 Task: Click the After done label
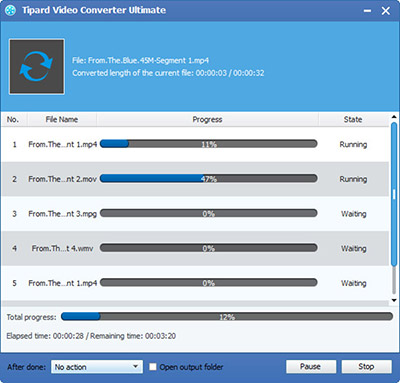tap(27, 367)
